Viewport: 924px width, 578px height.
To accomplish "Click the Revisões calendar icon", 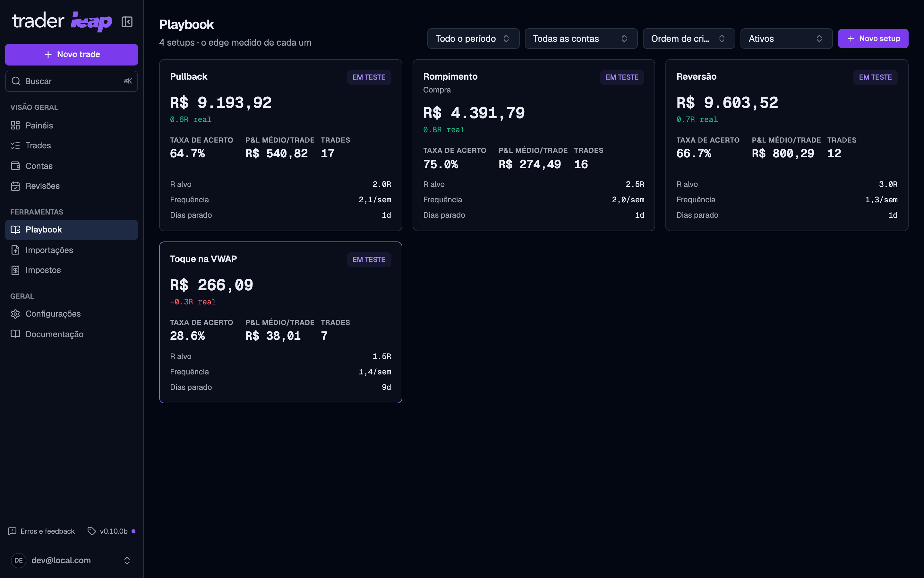I will pyautogui.click(x=15, y=186).
